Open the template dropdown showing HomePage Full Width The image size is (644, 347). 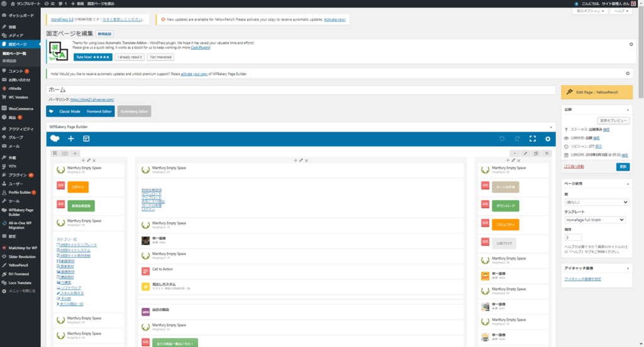(595, 220)
